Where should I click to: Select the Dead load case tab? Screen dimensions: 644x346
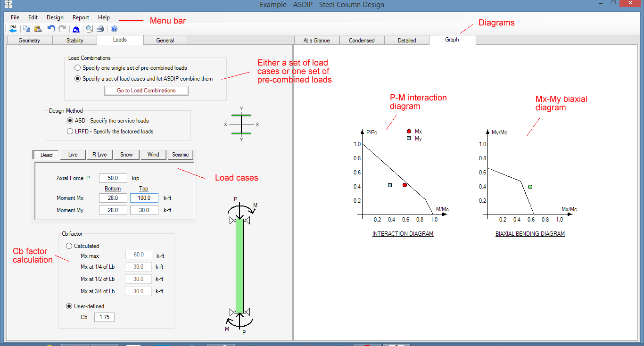tap(47, 155)
